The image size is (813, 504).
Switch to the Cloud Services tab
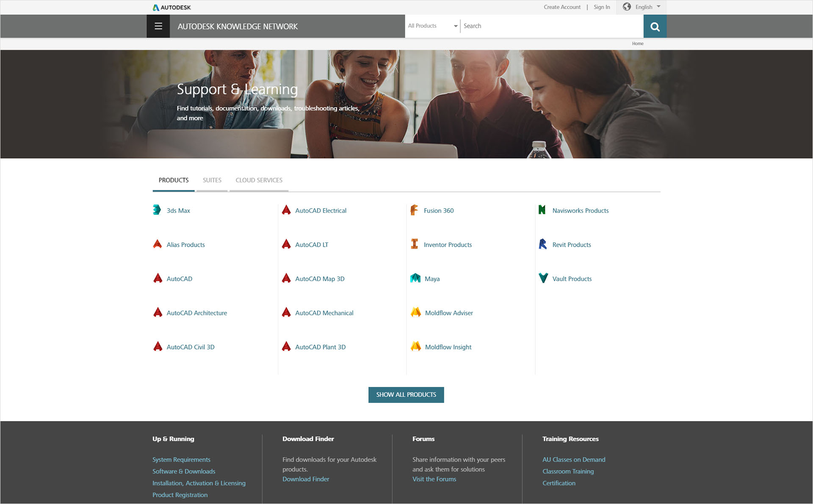(x=259, y=180)
